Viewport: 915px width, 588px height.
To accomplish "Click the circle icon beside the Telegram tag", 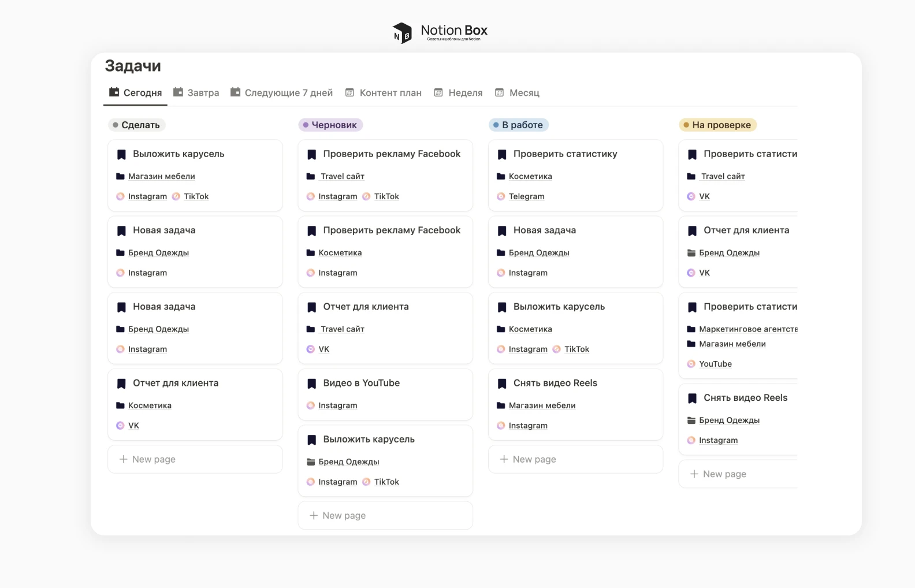I will [501, 196].
